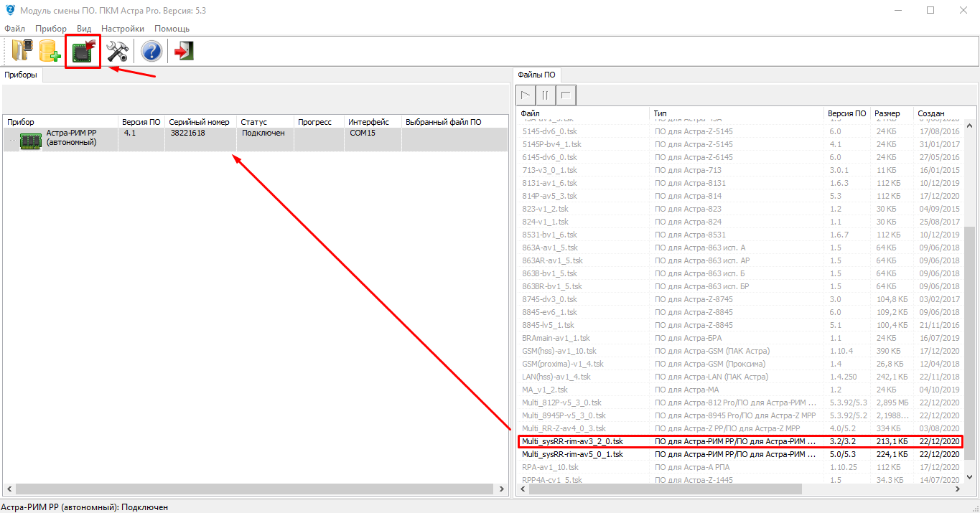Open the Вид menu

(x=84, y=29)
